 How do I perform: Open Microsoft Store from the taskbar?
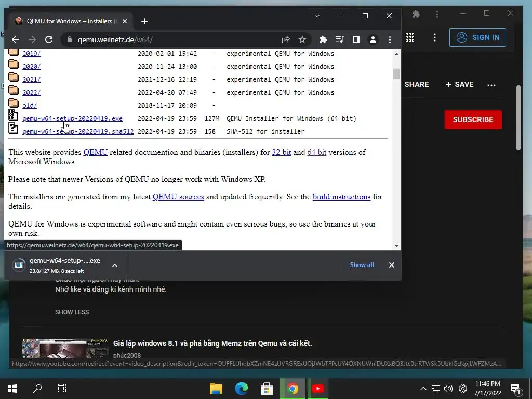point(267,389)
